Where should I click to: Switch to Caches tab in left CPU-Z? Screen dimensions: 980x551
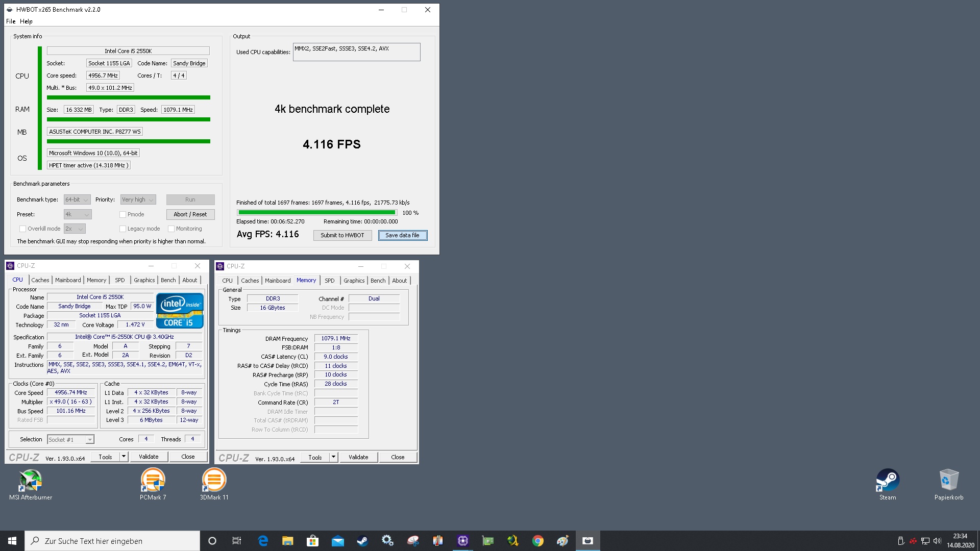pos(40,280)
